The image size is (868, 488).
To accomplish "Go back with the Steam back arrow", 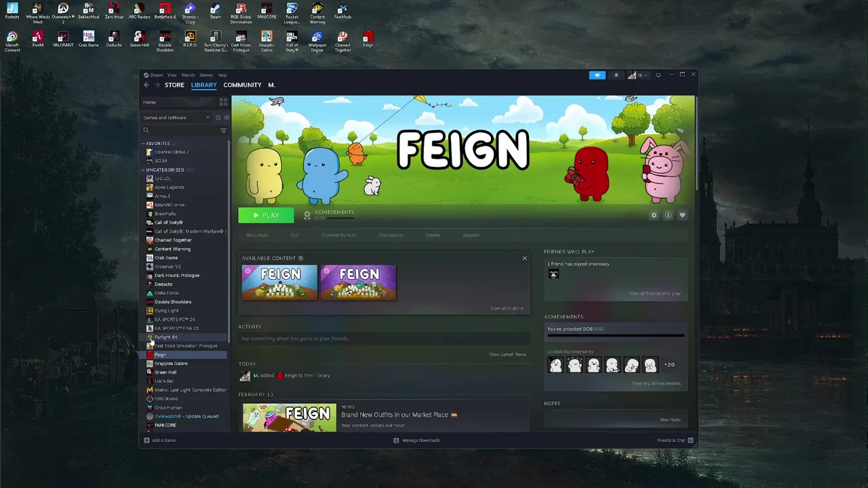I will point(146,85).
